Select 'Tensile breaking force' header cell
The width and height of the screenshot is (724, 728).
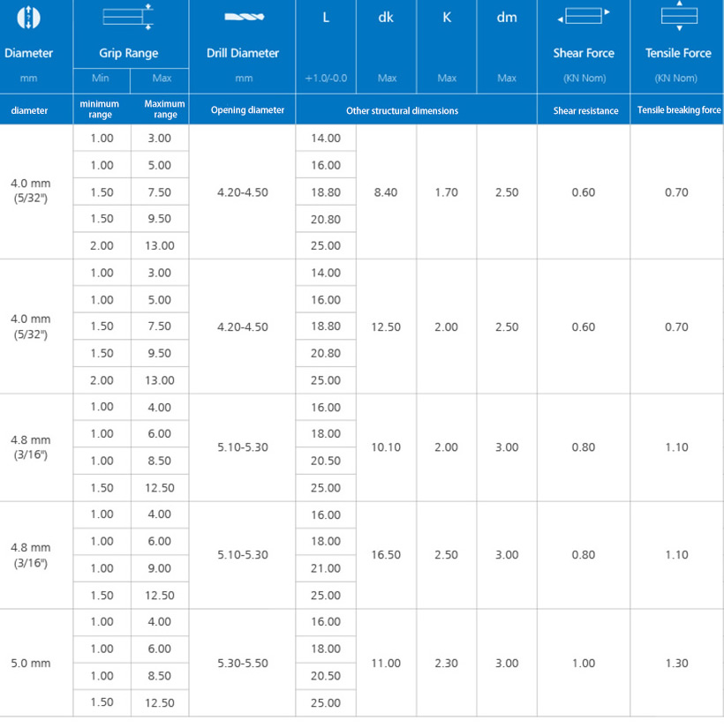(678, 110)
